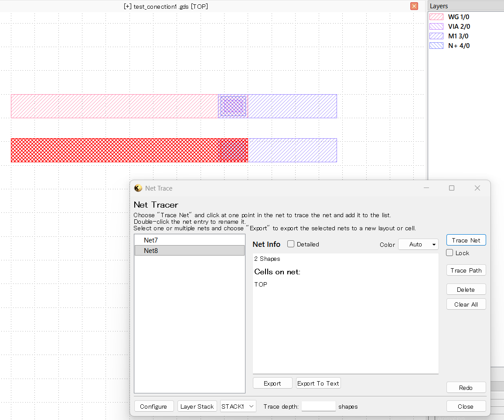Close the test_conection1.gds layout tab
Screen dimensions: 504x420
pos(414,6)
